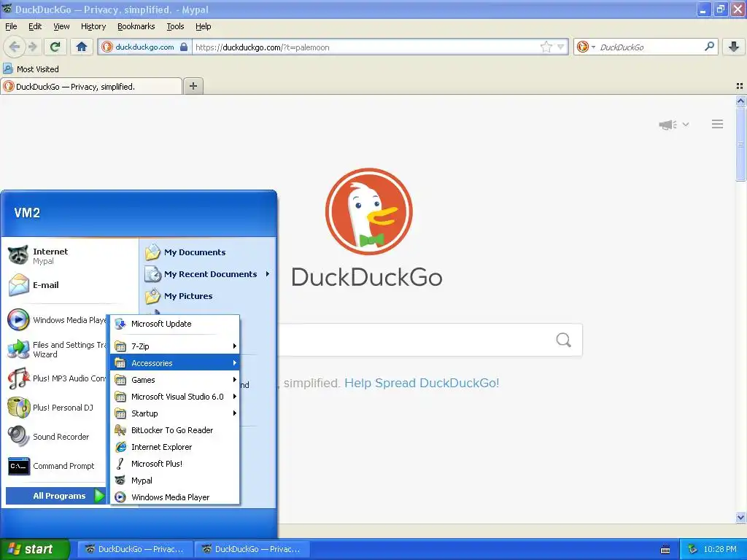Click the search bar magnifier icon
747x560 pixels.
(709, 47)
